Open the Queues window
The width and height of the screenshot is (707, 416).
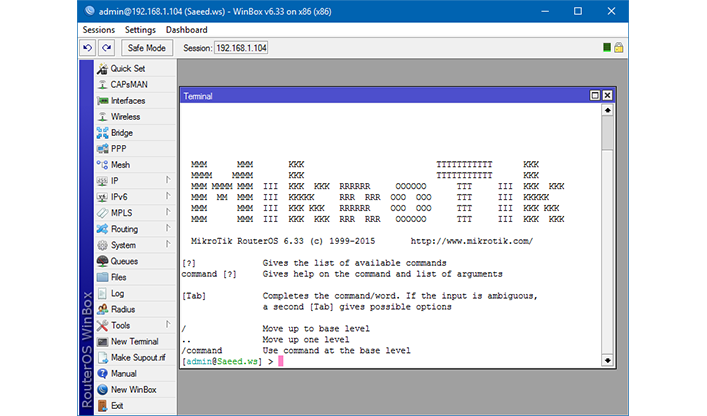point(124,261)
